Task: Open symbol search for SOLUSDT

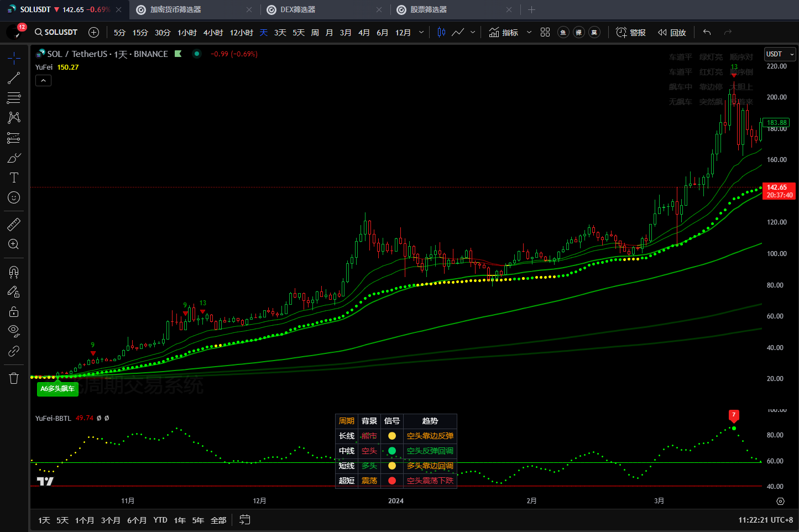Action: 56,32
